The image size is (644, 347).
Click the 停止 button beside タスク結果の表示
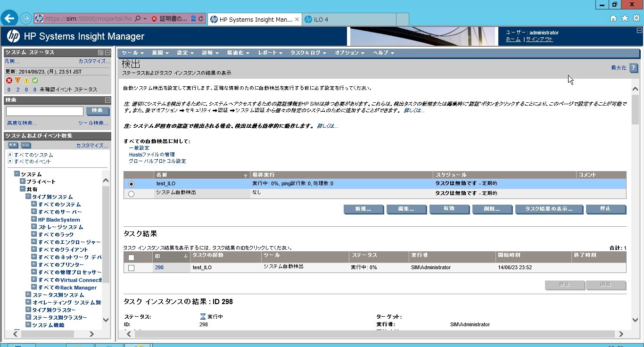coord(606,209)
